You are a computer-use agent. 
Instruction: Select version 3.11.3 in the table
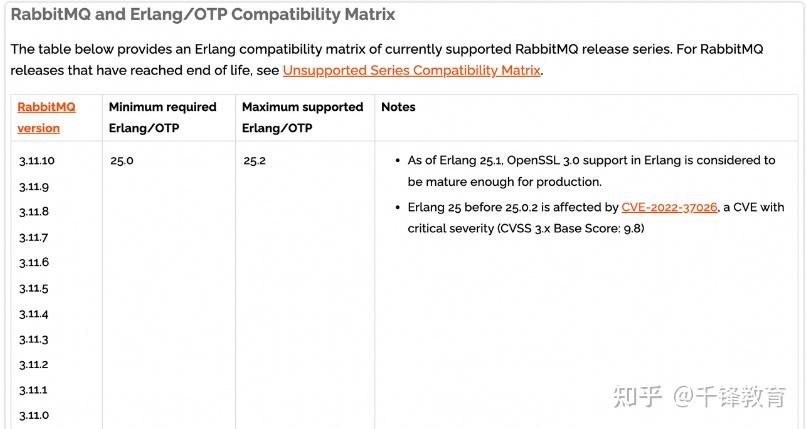(34, 339)
